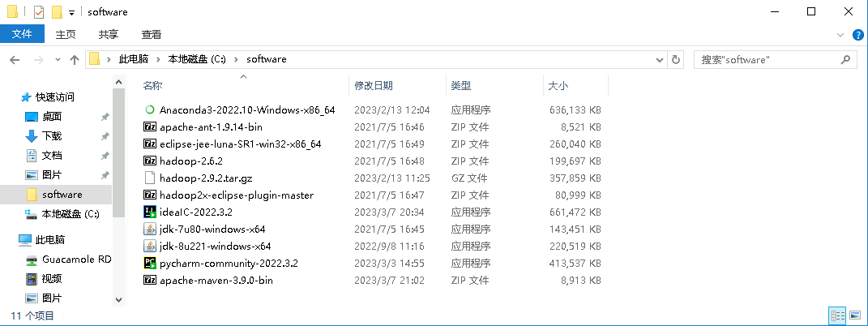868x326 pixels.
Task: Navigate to 此电脑 breadcrumb
Action: (134, 59)
